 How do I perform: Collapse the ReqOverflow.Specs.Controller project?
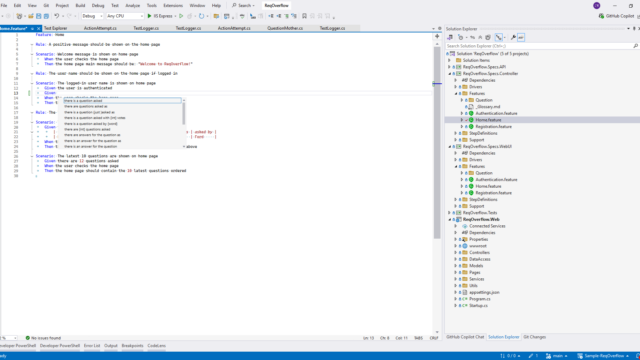[x=450, y=73]
